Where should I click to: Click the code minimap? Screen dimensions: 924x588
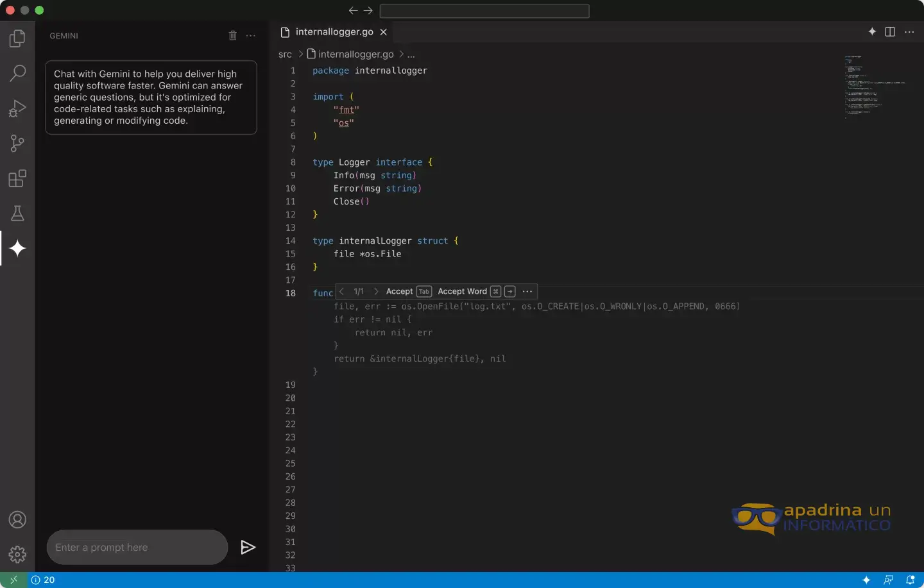(x=876, y=87)
